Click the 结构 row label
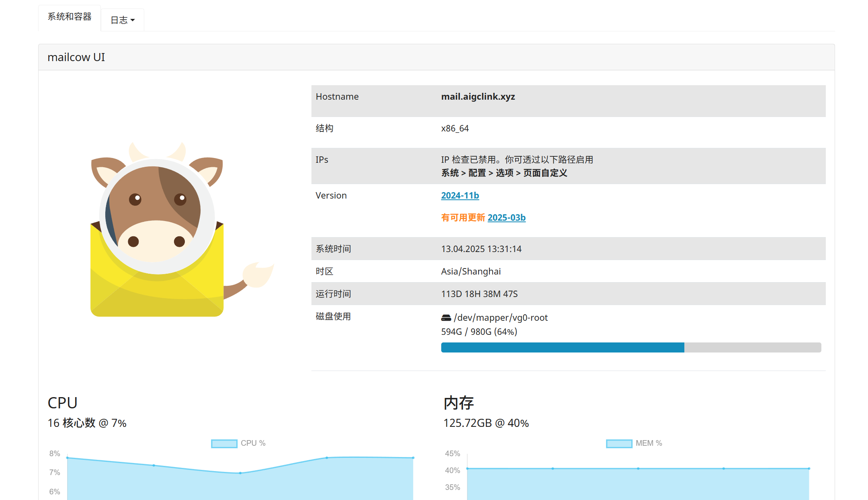This screenshot has height=500, width=868. point(324,128)
